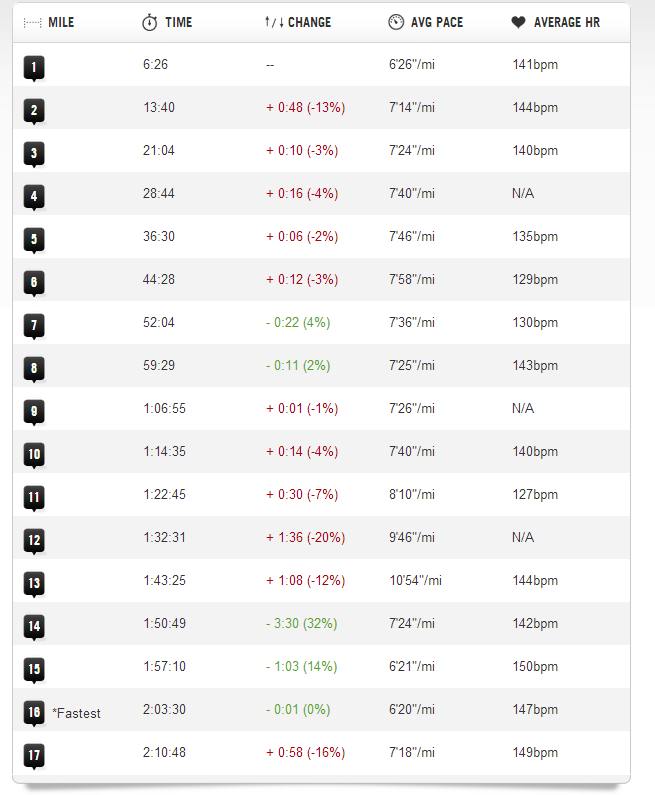Click the AVERAGE HR column header text
This screenshot has width=655, height=795.
(567, 22)
